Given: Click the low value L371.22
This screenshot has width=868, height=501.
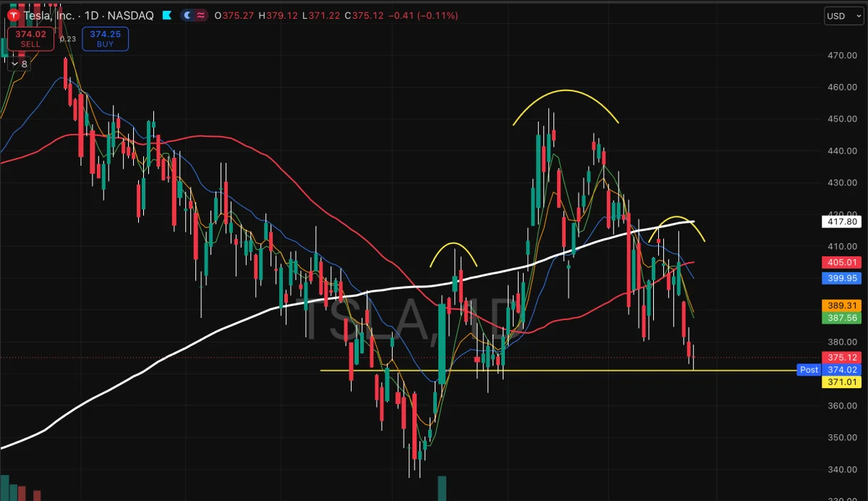Looking at the screenshot, I should pos(320,15).
